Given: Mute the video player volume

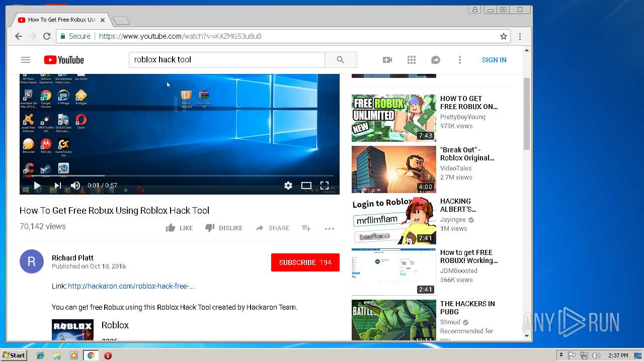Looking at the screenshot, I should 75,186.
